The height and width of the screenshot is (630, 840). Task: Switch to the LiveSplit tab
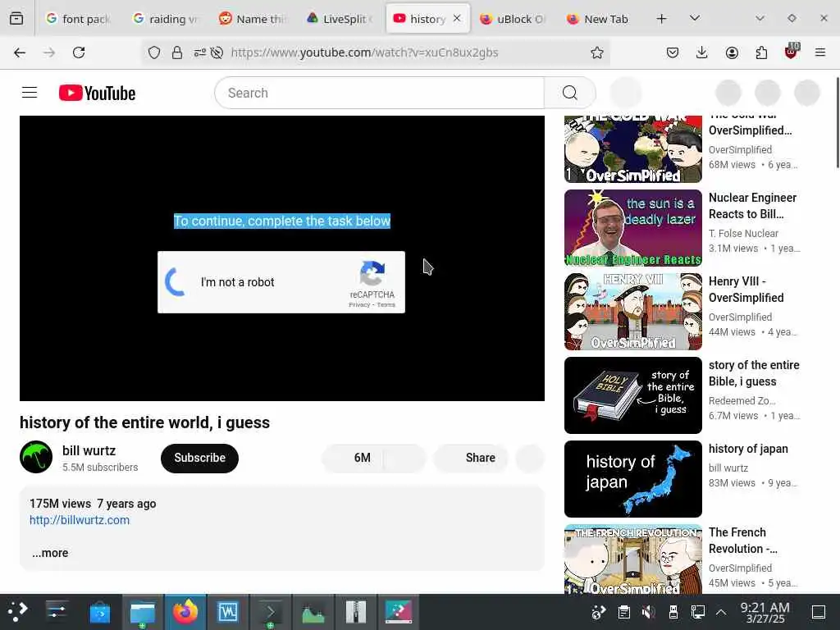(340, 19)
